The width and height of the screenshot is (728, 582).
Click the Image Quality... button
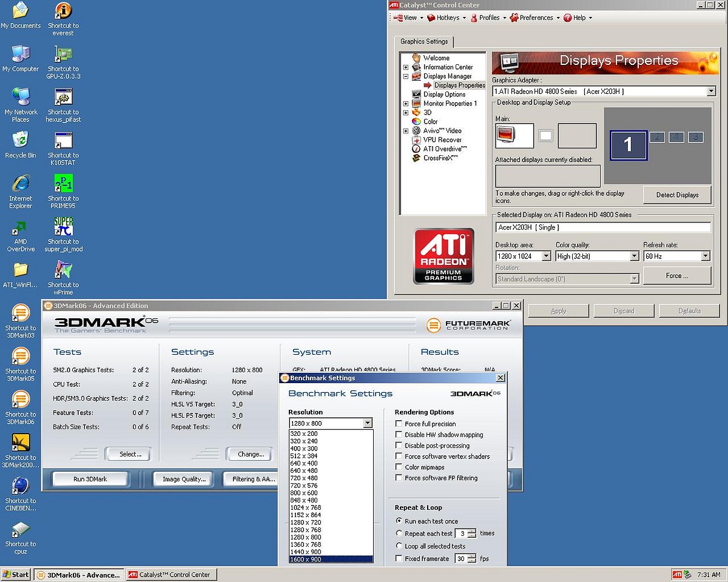(184, 479)
